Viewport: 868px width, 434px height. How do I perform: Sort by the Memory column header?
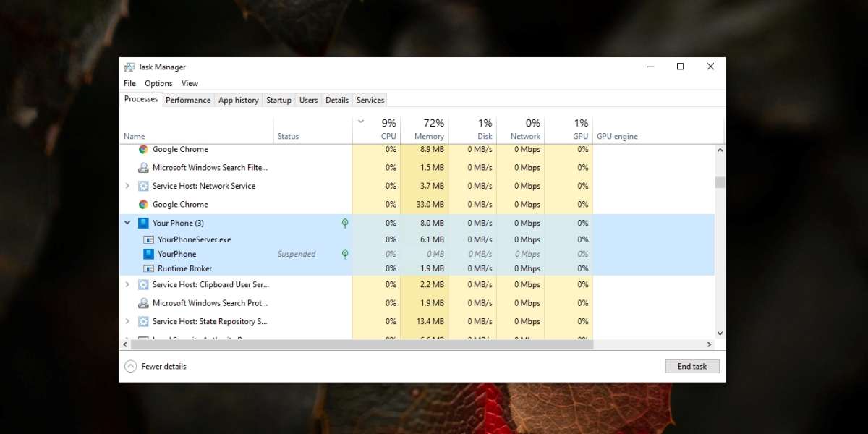(x=424, y=129)
